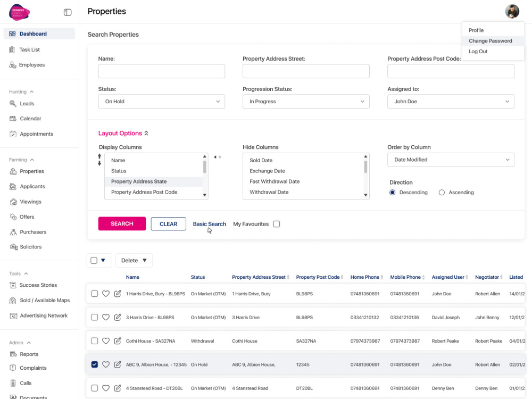Screen dimensions: 532x399
Task: Tick the My Favourites checkbox
Action: coord(277,224)
